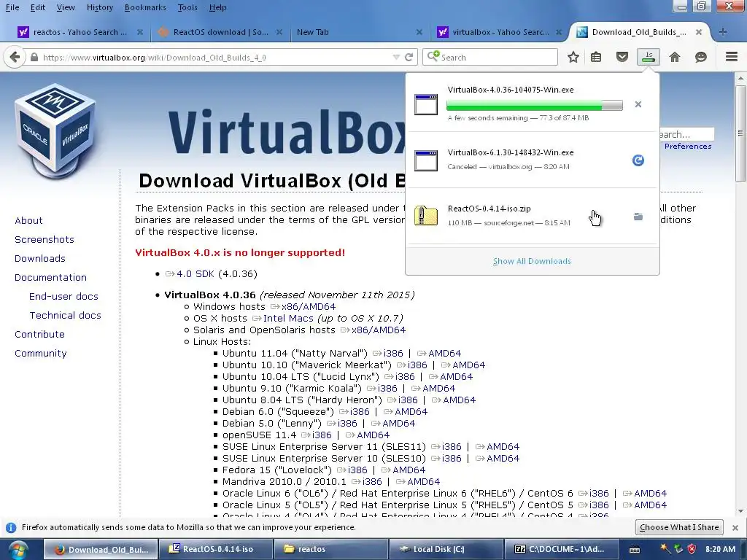
Task: Dismiss the Firefox data notification bar
Action: pyautogui.click(x=735, y=528)
